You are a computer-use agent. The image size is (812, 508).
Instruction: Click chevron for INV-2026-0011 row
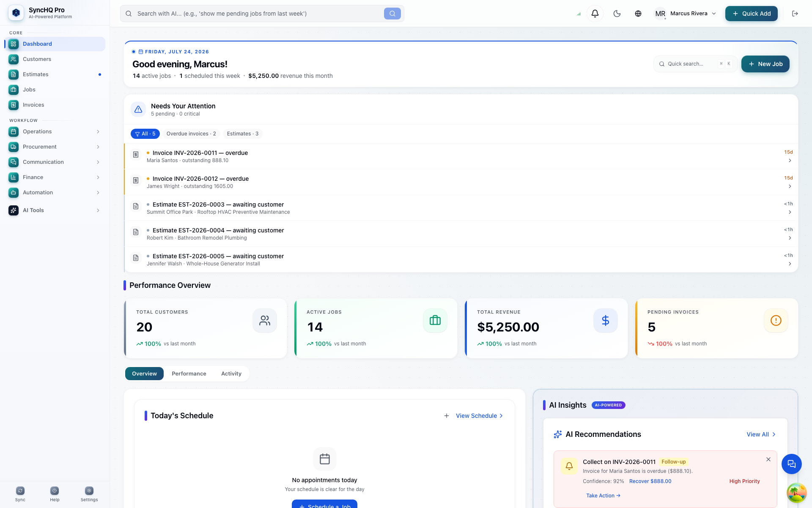tap(790, 160)
